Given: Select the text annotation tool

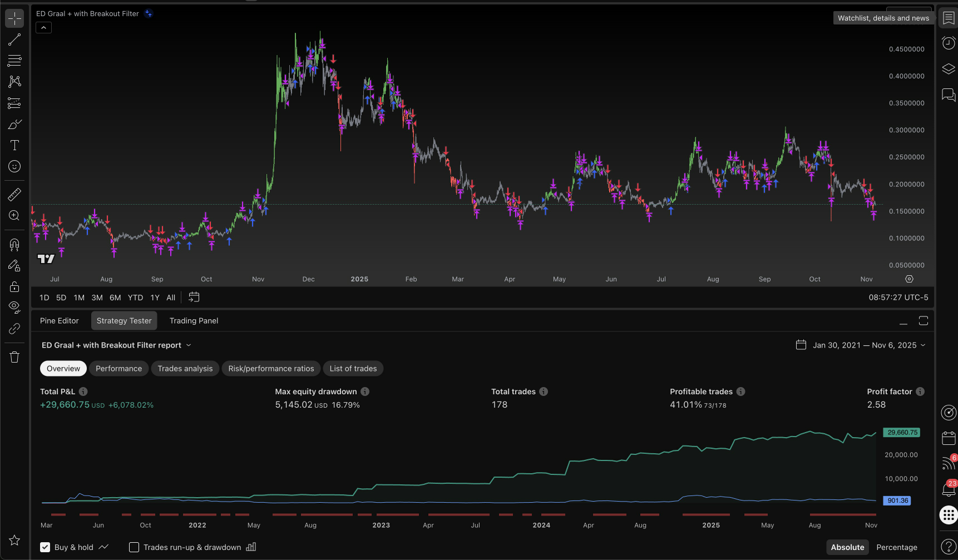Looking at the screenshot, I should [x=14, y=145].
